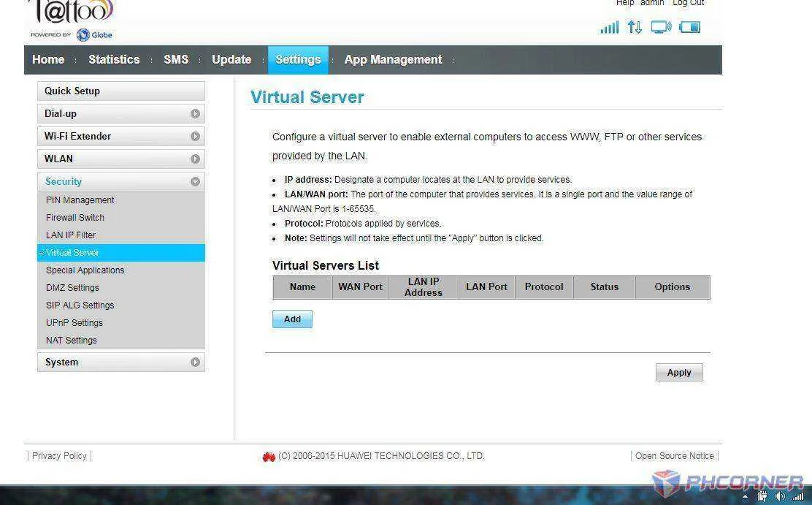Click the LAN Port column header
812x505 pixels.
click(486, 286)
